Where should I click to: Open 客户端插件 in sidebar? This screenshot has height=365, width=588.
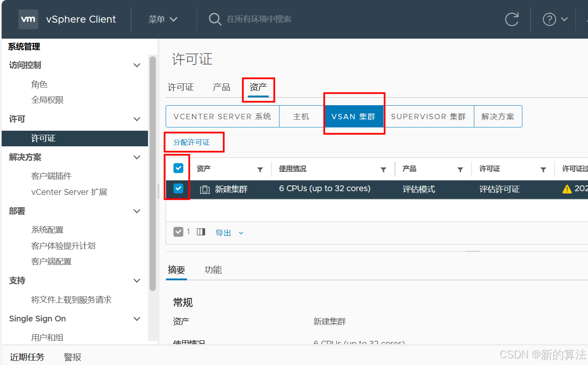point(51,176)
